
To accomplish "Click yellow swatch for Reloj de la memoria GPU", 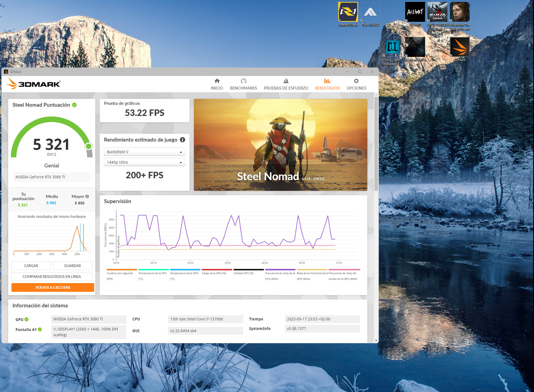I will (312, 270).
